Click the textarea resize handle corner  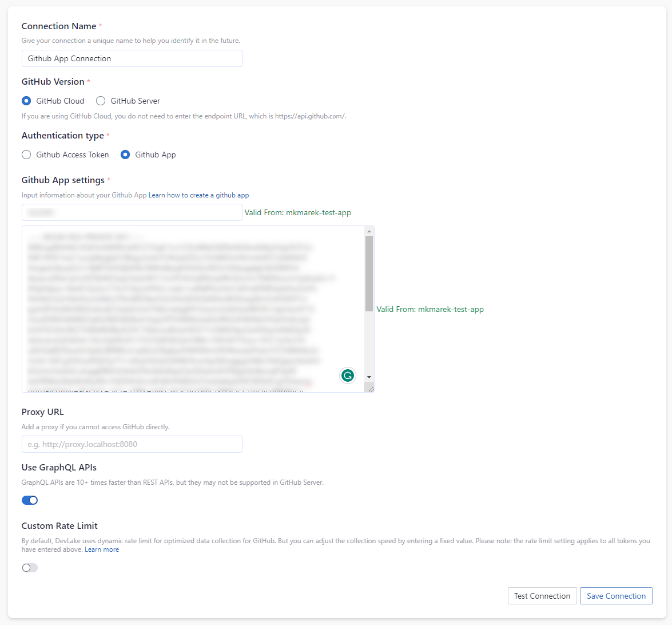click(371, 389)
